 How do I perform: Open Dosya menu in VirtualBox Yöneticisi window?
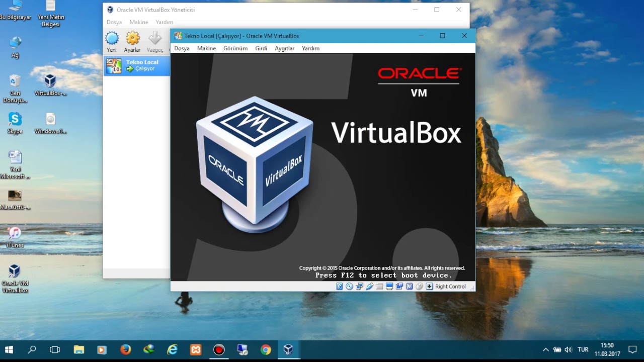pyautogui.click(x=114, y=22)
